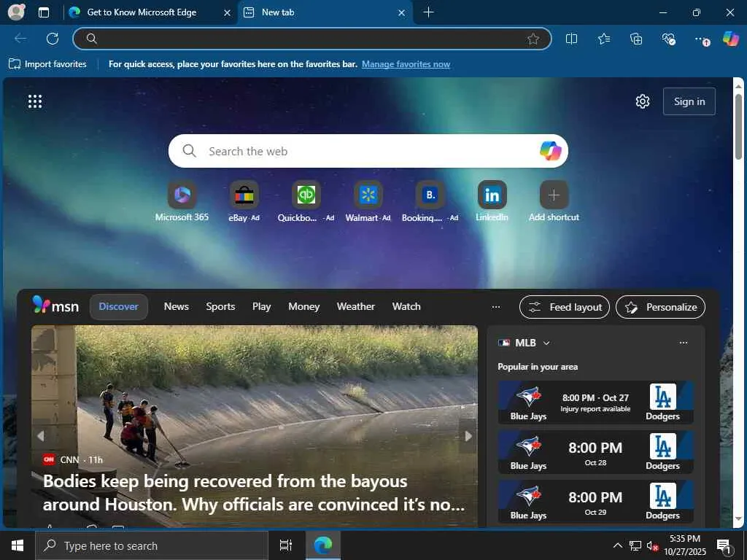Open a new tab with plus button

428,12
